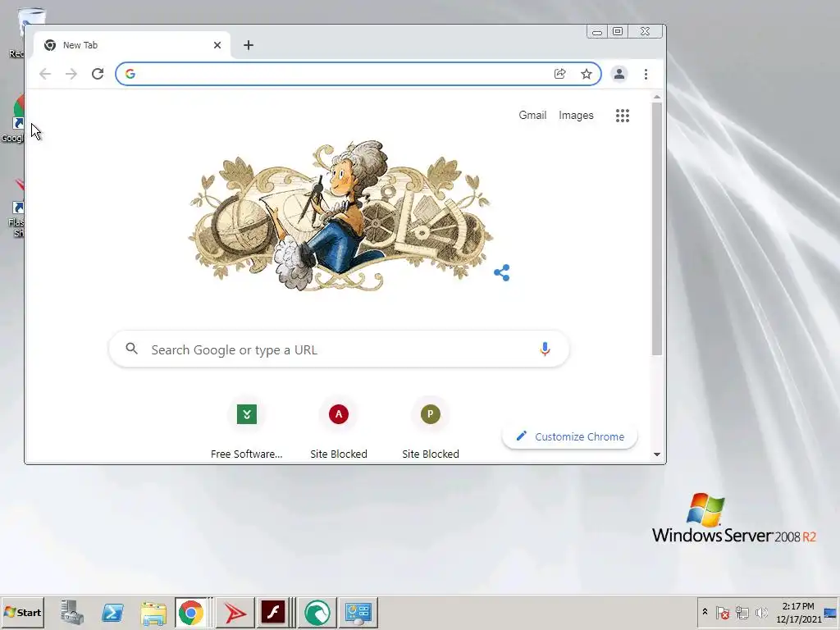Open the green circular app in taskbar
This screenshot has width=840, height=630.
(x=317, y=612)
